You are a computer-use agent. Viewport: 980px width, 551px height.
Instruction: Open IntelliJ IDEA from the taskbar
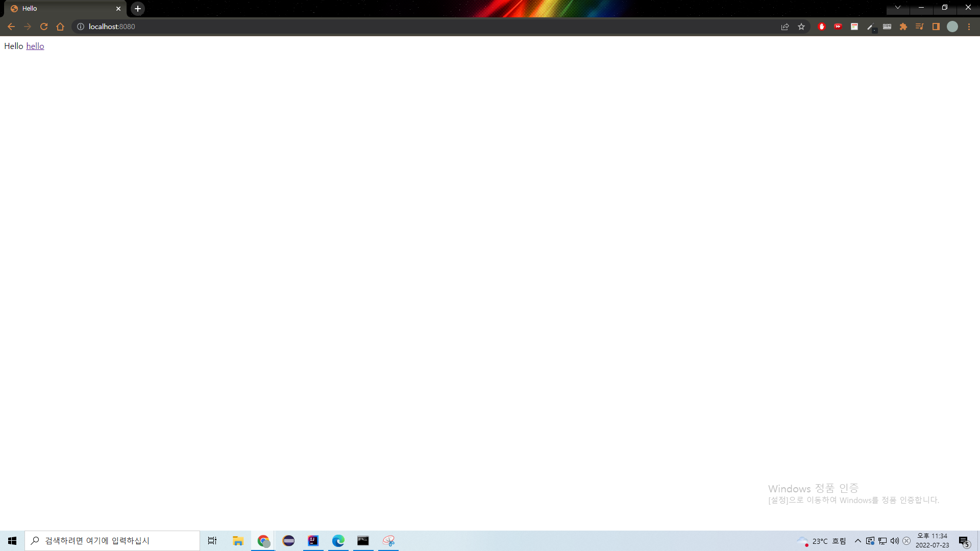313,541
